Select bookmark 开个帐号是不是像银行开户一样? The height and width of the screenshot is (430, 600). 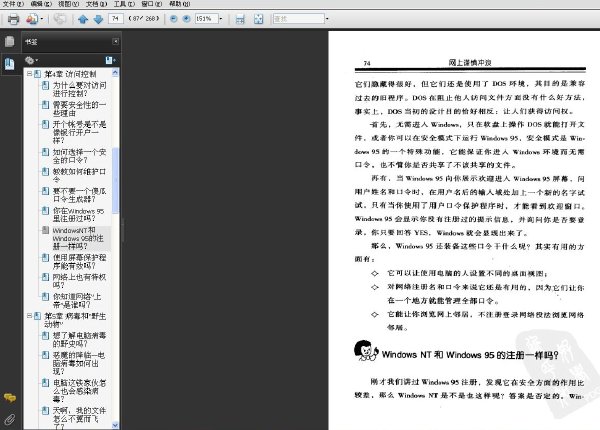(80, 132)
